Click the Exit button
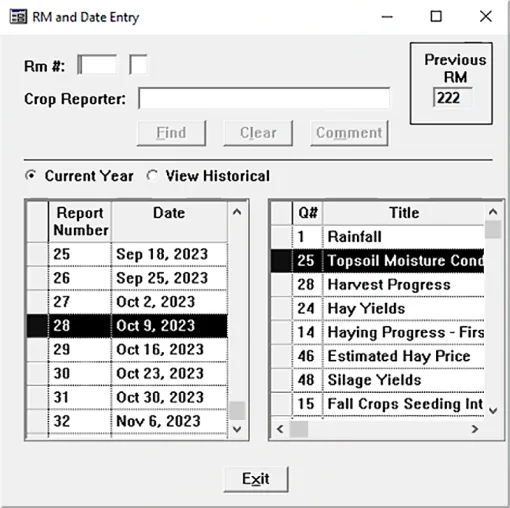 click(x=256, y=479)
